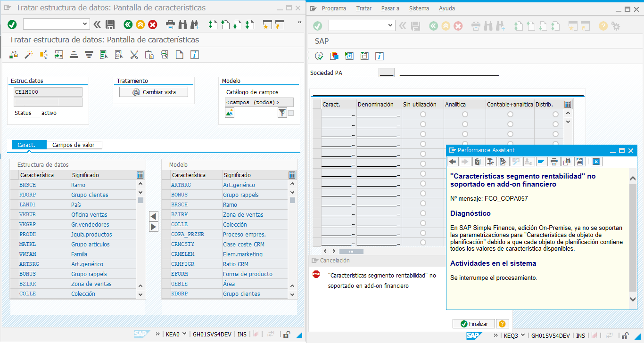Save using the floppy disk icon in left window
The image size is (644, 343).
point(110,24)
